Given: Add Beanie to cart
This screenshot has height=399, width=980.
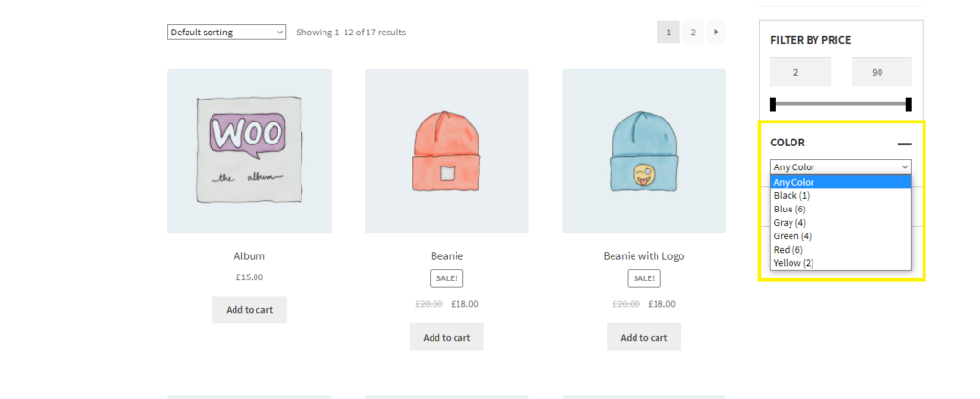Looking at the screenshot, I should [446, 337].
